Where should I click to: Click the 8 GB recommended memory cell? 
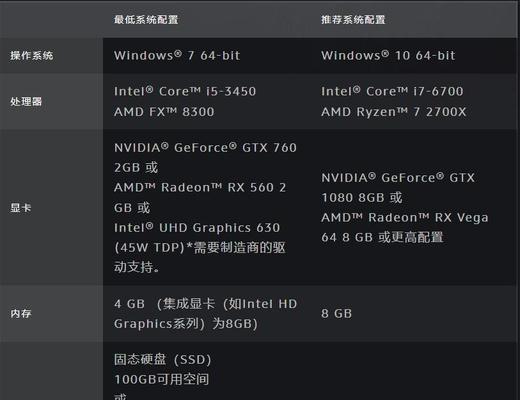(337, 313)
